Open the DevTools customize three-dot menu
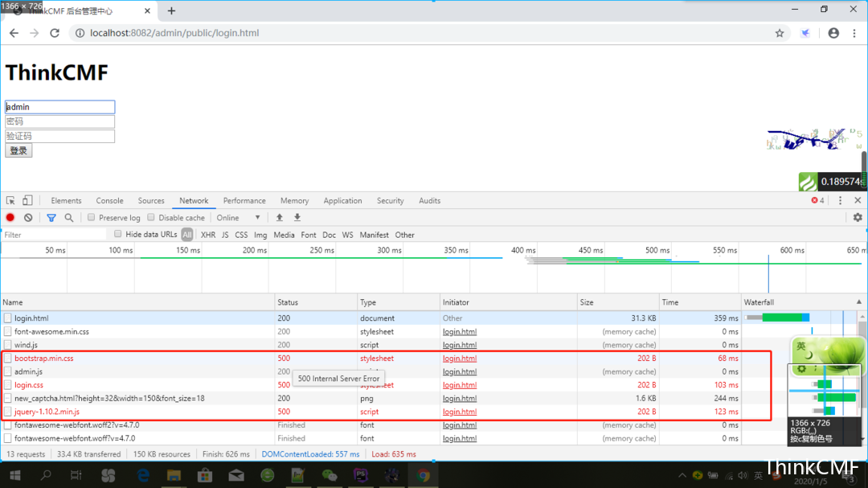 841,200
